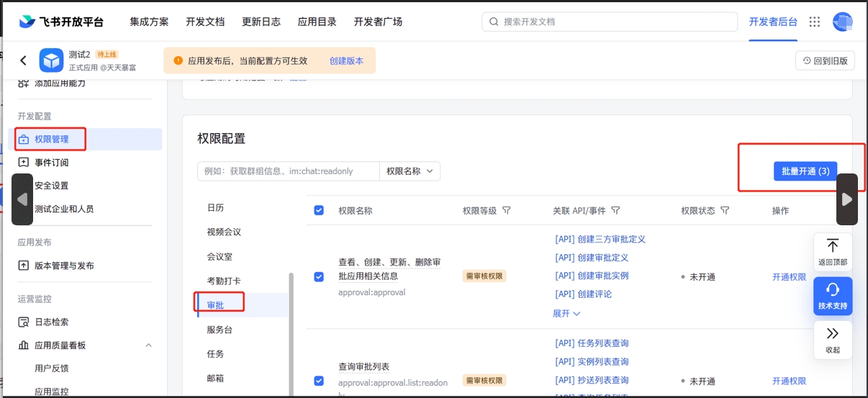The width and height of the screenshot is (868, 398).
Task: Click the 返回顶部 arrow icon
Action: coord(833,246)
